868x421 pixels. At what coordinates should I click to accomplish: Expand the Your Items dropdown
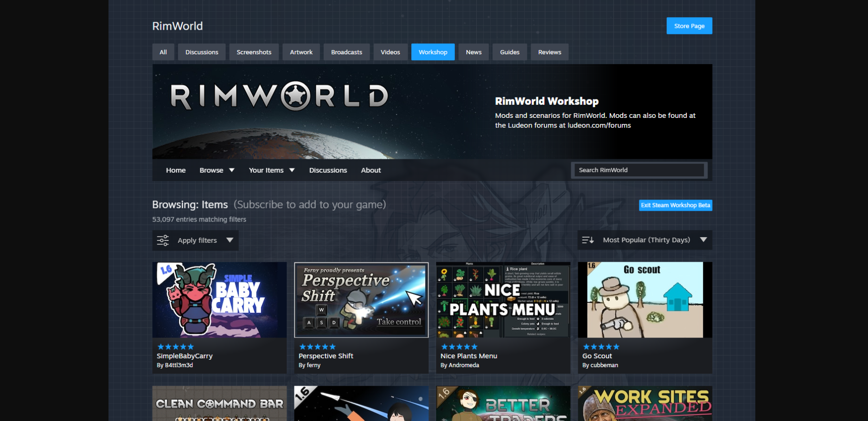coord(271,170)
